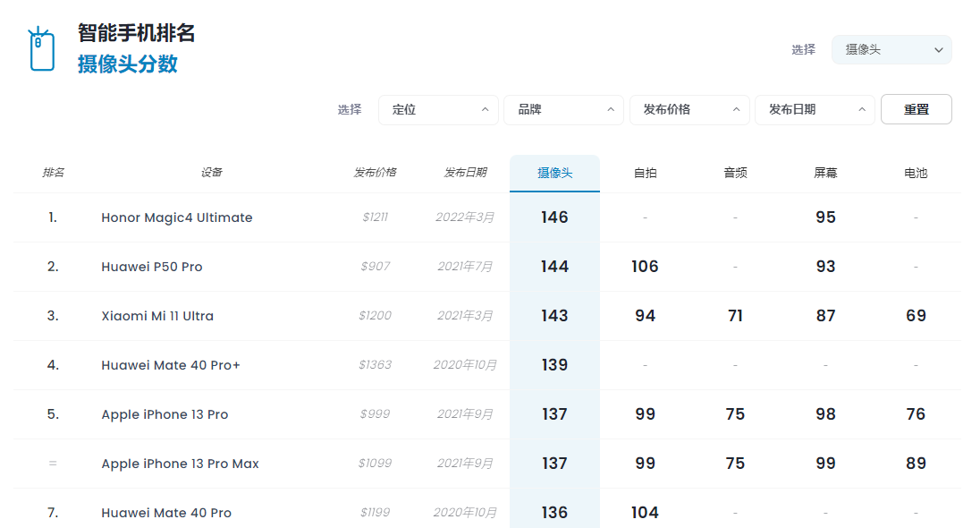This screenshot has height=528, width=980.
Task: Sort by the 发布日期 column header
Action: pos(465,173)
